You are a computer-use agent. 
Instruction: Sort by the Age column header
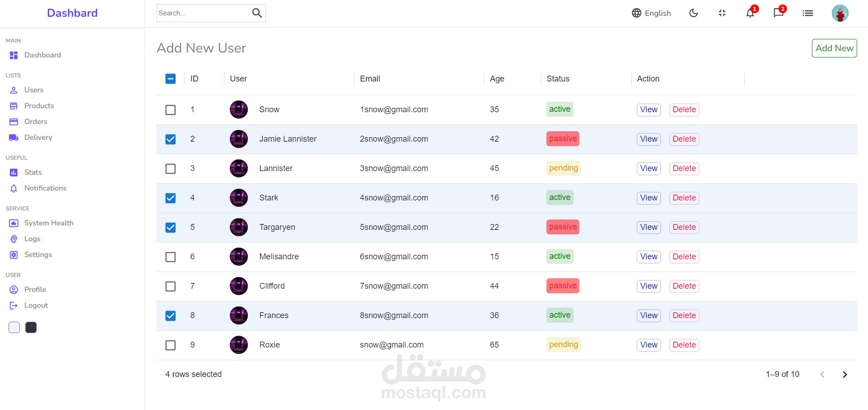(497, 79)
